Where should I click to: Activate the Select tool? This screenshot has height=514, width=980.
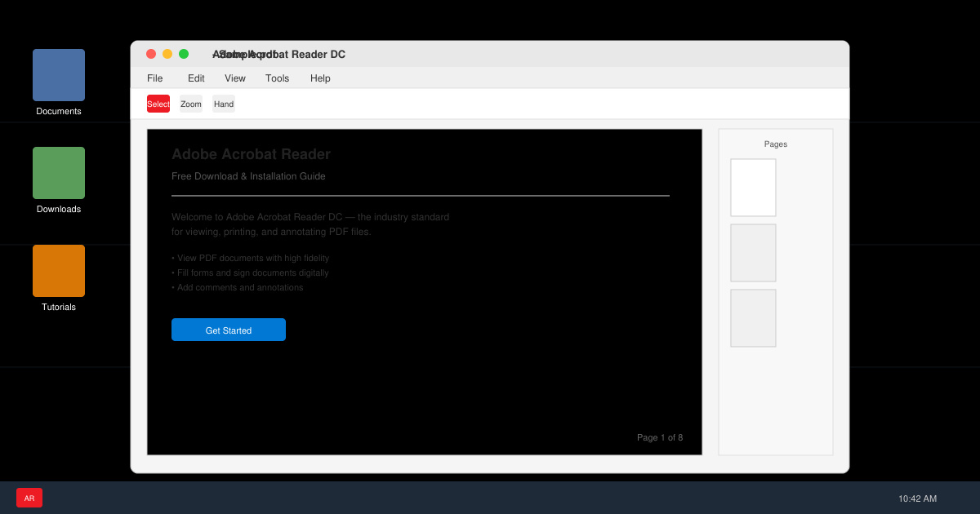pyautogui.click(x=158, y=104)
